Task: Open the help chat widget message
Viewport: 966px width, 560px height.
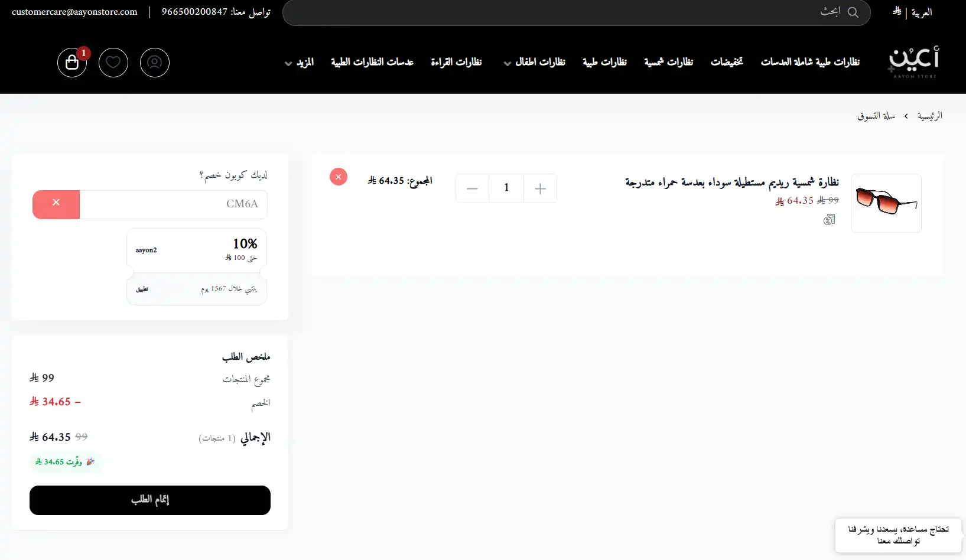Action: click(899, 535)
